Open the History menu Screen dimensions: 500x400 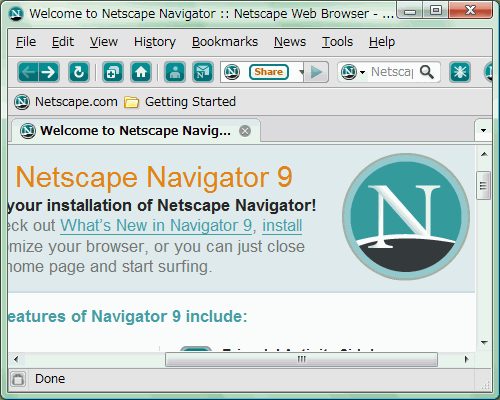(155, 42)
